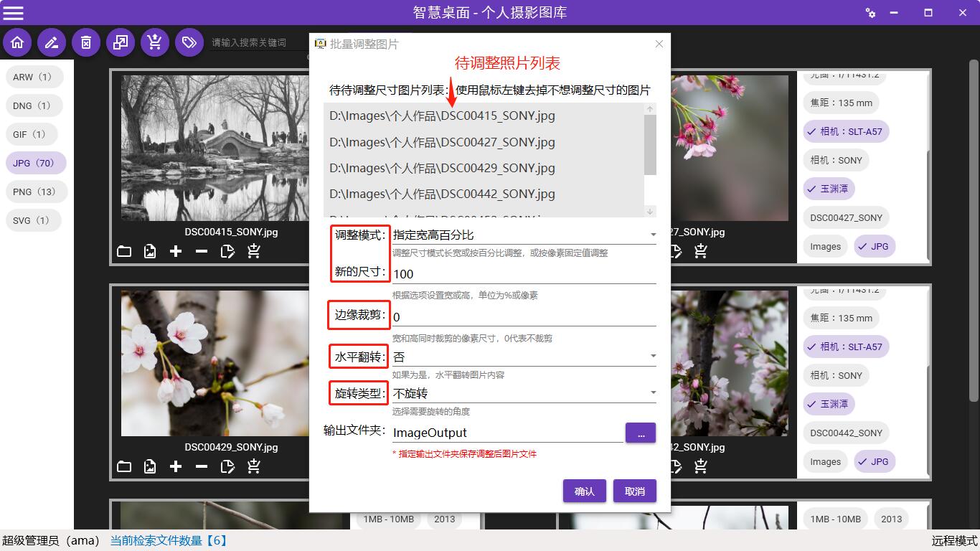
Task: Click the 确认 button
Action: coord(584,491)
